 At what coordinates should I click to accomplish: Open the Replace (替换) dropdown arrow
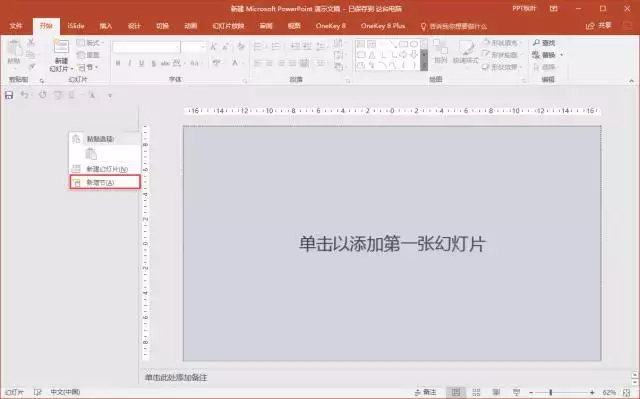click(562, 55)
